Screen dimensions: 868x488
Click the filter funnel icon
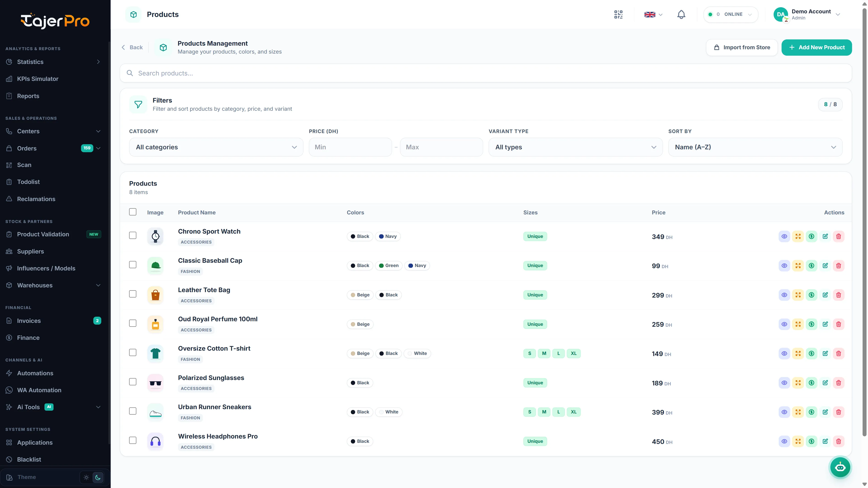[138, 104]
